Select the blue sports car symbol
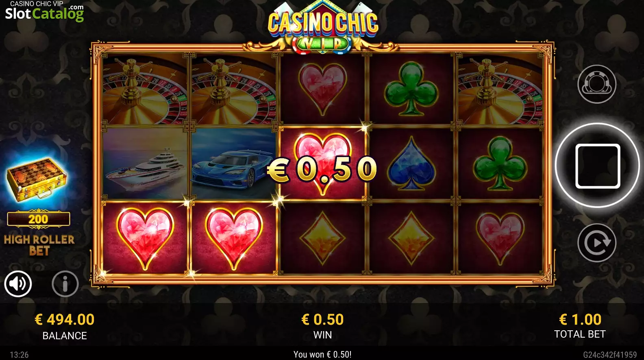The width and height of the screenshot is (644, 360). (x=234, y=164)
